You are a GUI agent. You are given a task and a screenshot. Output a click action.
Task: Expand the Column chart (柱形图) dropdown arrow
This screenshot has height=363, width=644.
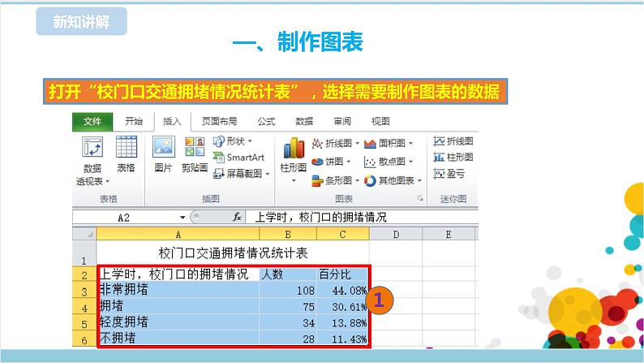click(294, 180)
